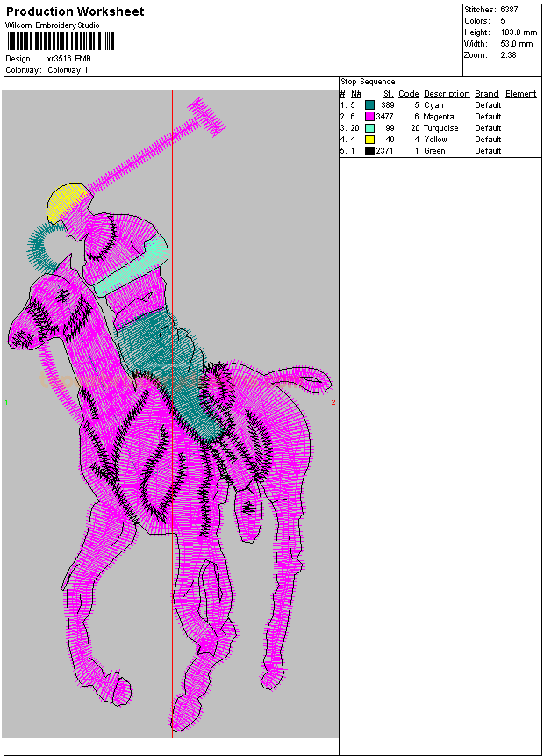The image size is (544, 756).
Task: Click the Magenta color swatch
Action: point(369,117)
